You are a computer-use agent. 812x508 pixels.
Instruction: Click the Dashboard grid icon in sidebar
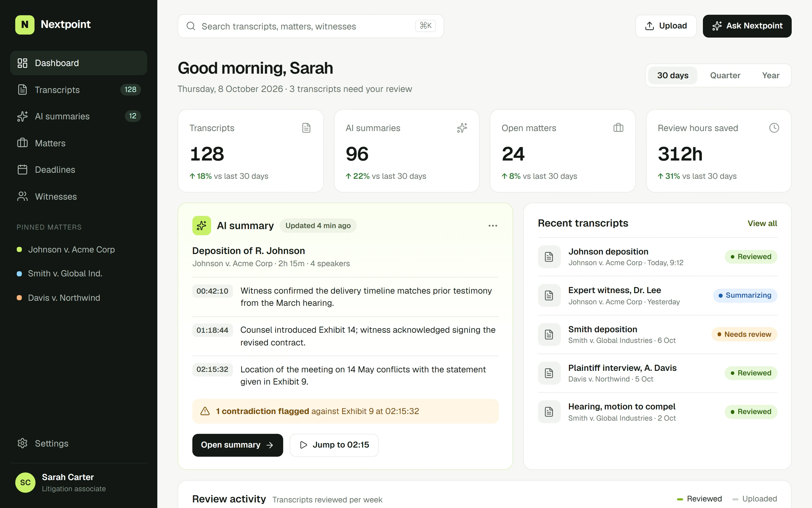(22, 63)
